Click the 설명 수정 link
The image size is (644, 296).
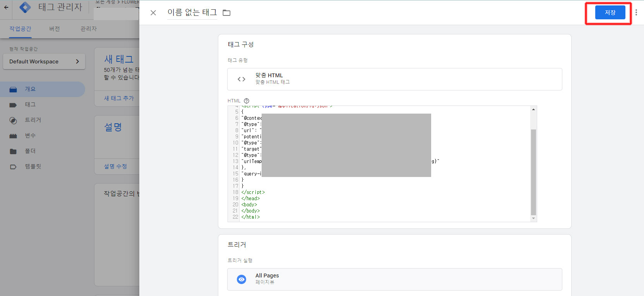click(115, 166)
